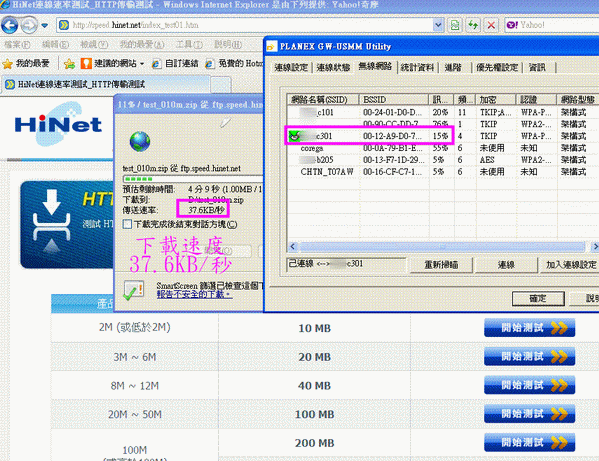599x461 pixels.
Task: Select the network row ending b205
Action: pos(443,160)
